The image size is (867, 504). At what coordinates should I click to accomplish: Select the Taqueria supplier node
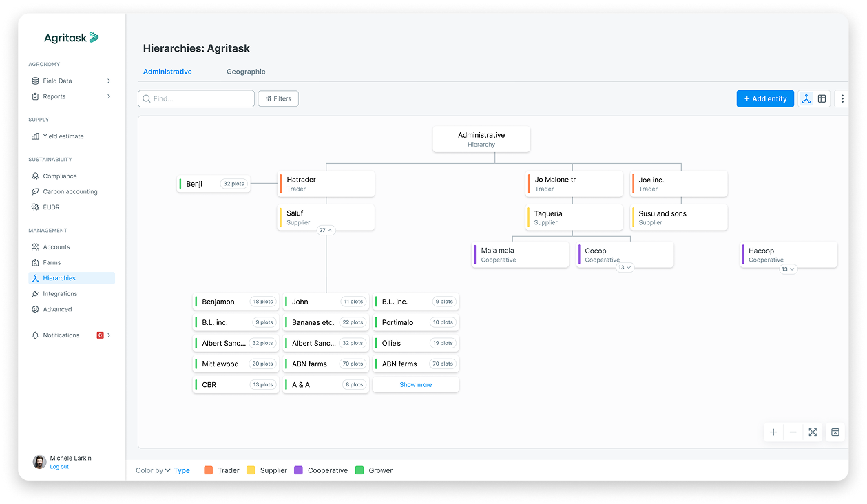[574, 218]
